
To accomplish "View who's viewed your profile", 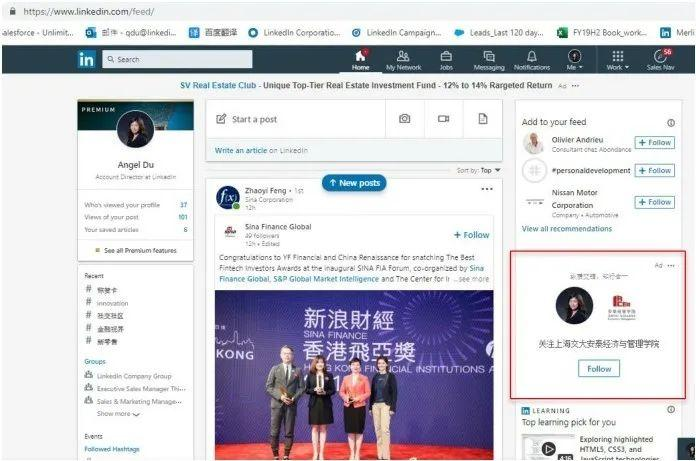I will [x=136, y=205].
